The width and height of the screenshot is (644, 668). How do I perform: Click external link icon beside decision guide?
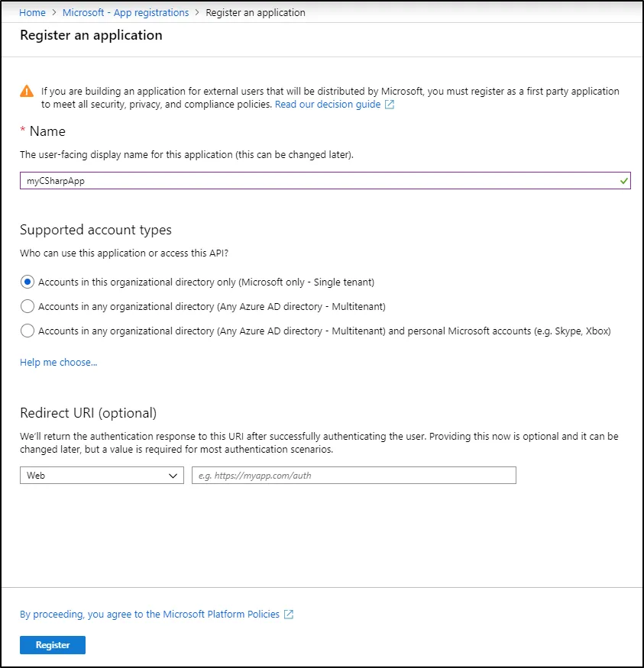[x=390, y=105]
